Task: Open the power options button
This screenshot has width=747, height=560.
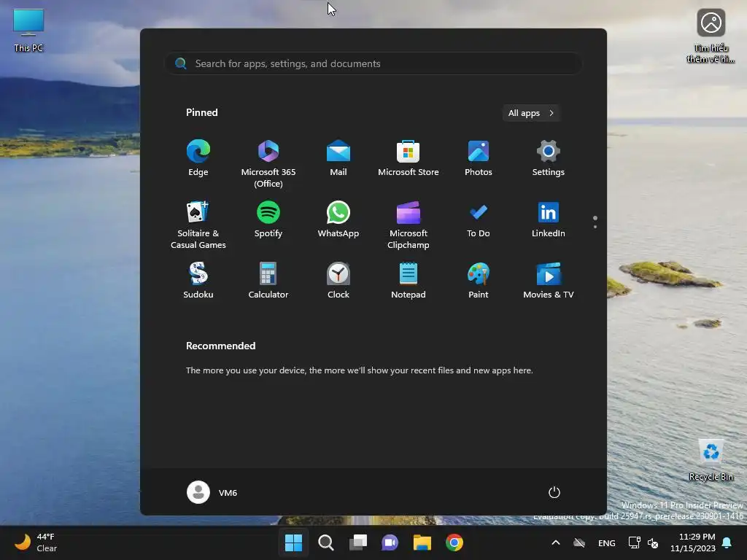Action: 554,492
